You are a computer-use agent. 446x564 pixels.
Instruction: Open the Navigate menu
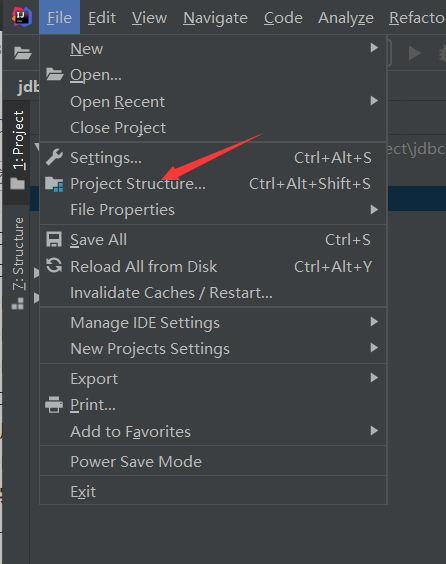pos(215,18)
